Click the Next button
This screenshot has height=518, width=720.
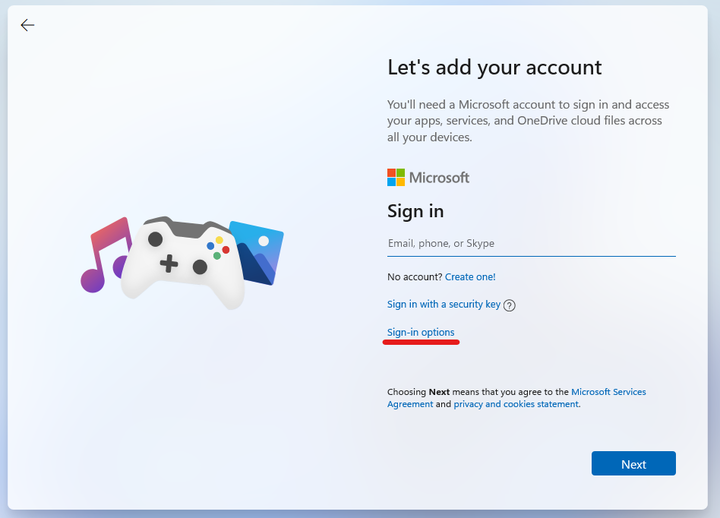[x=634, y=463]
